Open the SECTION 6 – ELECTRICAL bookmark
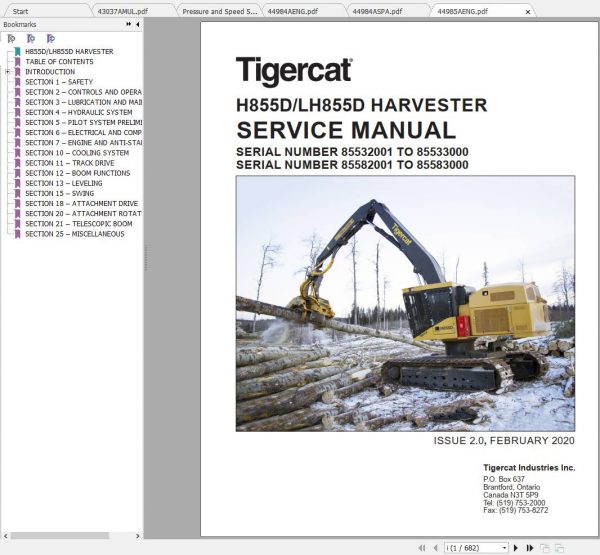This screenshot has width=600, height=555. pos(83,132)
